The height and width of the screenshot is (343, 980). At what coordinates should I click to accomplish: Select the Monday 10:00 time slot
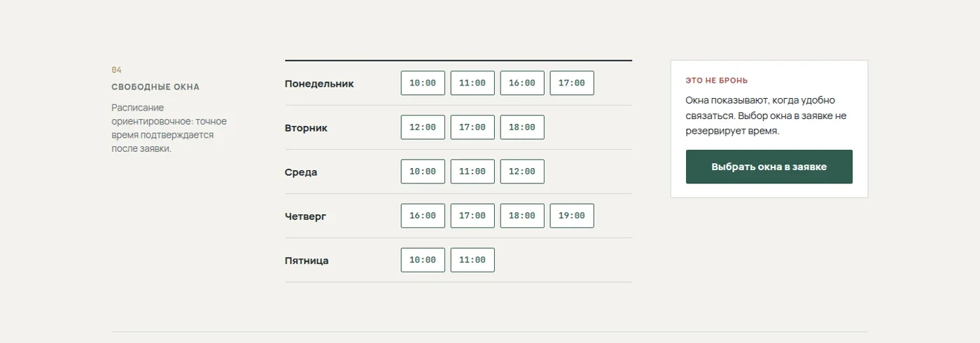(x=423, y=83)
